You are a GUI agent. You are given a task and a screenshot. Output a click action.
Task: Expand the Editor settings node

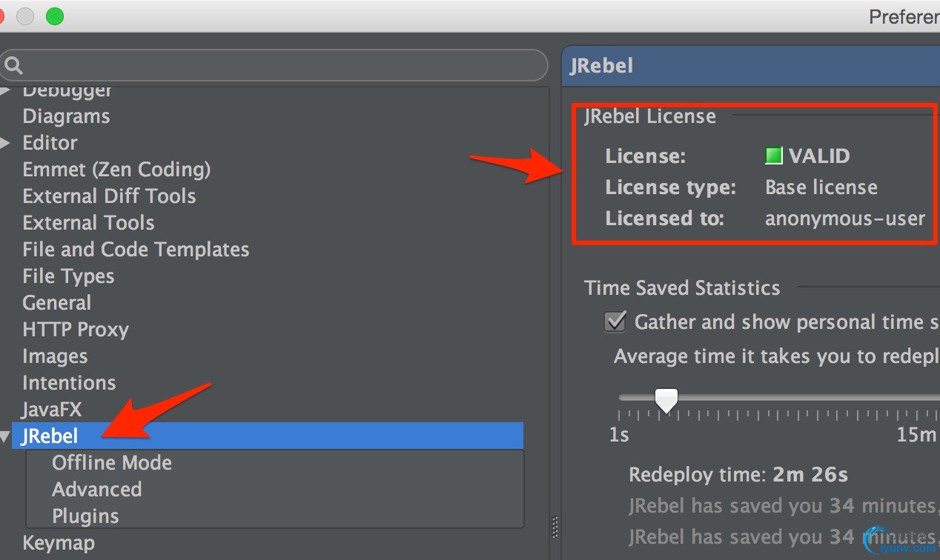click(x=6, y=143)
